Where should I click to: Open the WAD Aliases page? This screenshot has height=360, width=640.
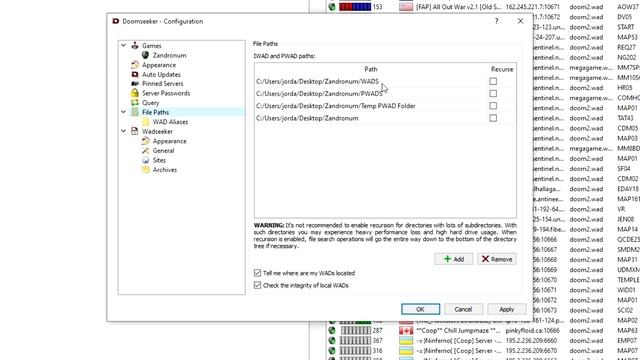coord(170,122)
